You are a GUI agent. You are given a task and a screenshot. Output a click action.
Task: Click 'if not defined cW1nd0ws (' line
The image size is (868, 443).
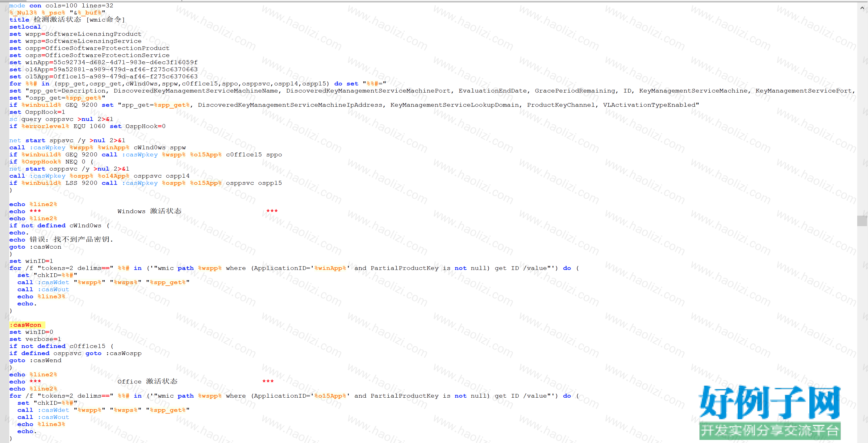click(x=59, y=226)
